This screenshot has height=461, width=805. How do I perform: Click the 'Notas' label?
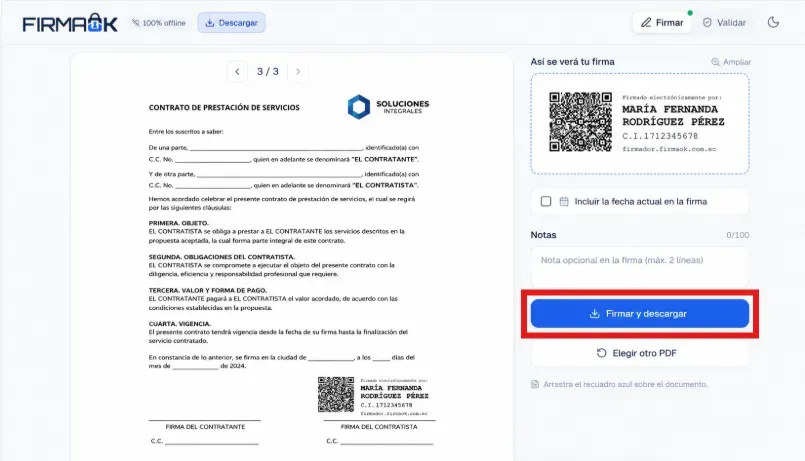(543, 235)
